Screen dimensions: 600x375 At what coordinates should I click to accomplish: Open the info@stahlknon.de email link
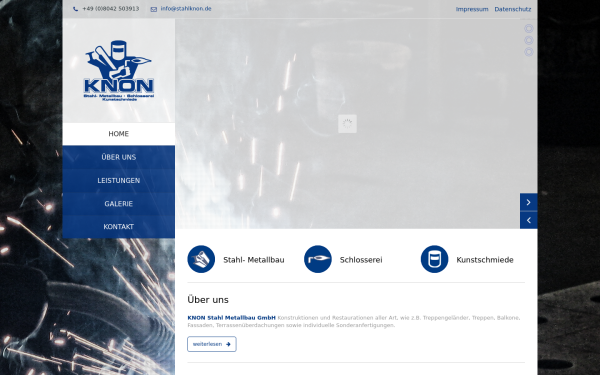[x=186, y=9]
